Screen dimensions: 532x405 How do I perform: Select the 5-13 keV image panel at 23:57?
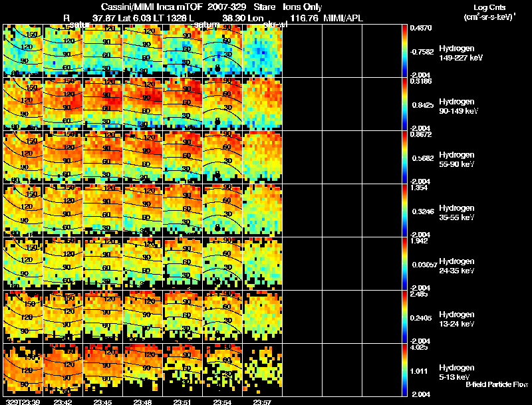tap(263, 370)
